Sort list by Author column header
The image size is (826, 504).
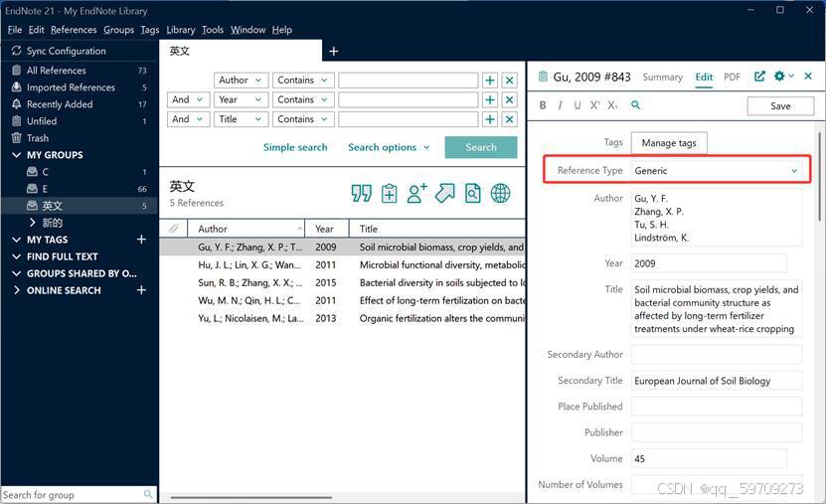tap(246, 229)
